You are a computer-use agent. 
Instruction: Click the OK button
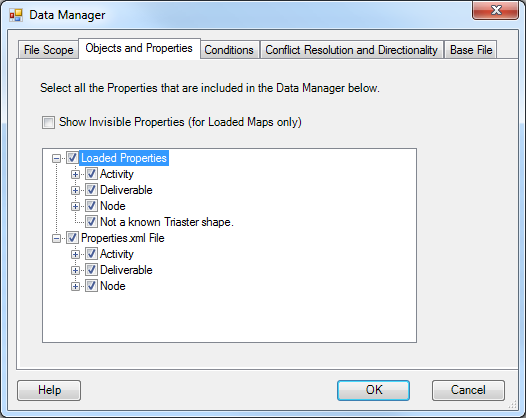point(373,390)
